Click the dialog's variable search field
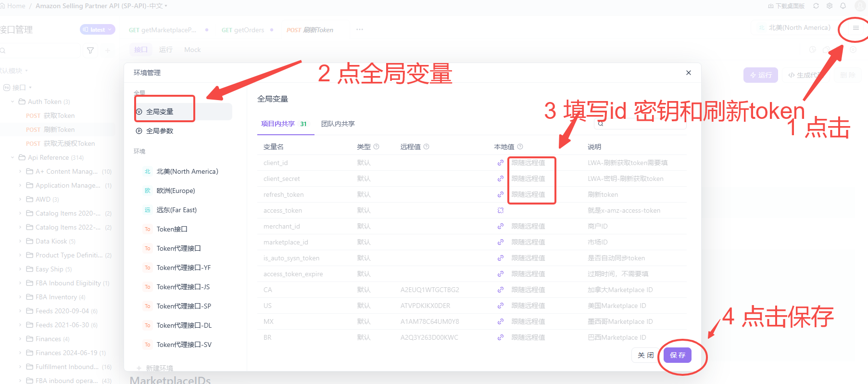This screenshot has height=384, width=868. click(x=641, y=124)
